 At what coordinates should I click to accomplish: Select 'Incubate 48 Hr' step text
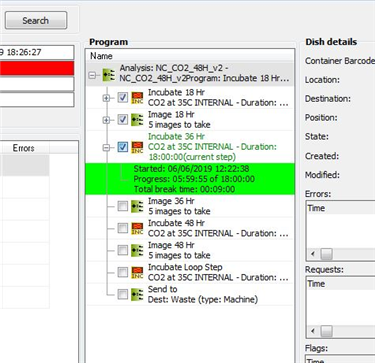tap(218, 228)
